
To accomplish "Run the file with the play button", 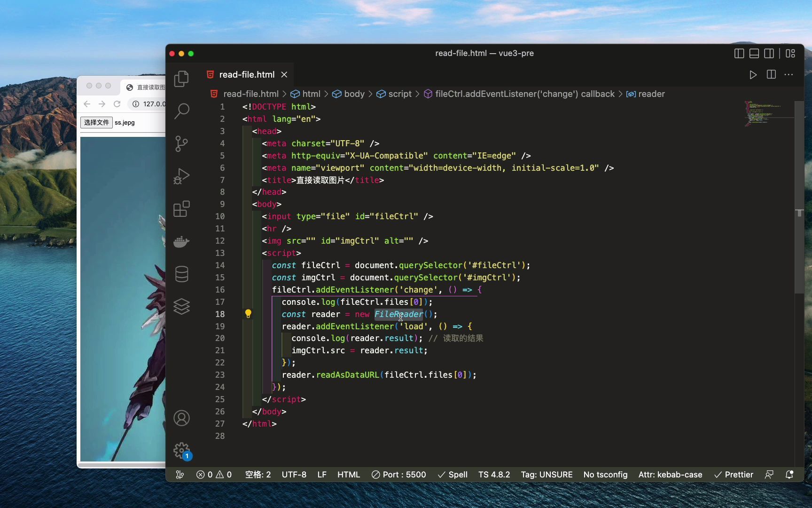I will (753, 75).
